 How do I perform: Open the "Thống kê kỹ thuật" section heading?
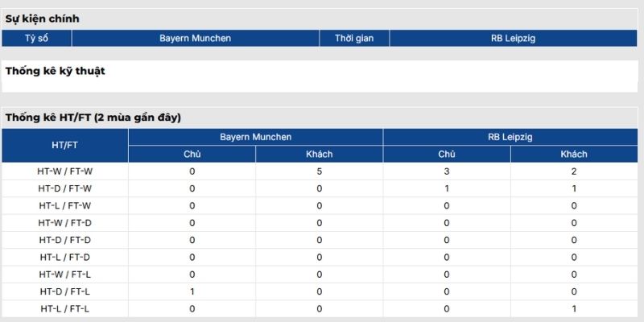point(55,71)
